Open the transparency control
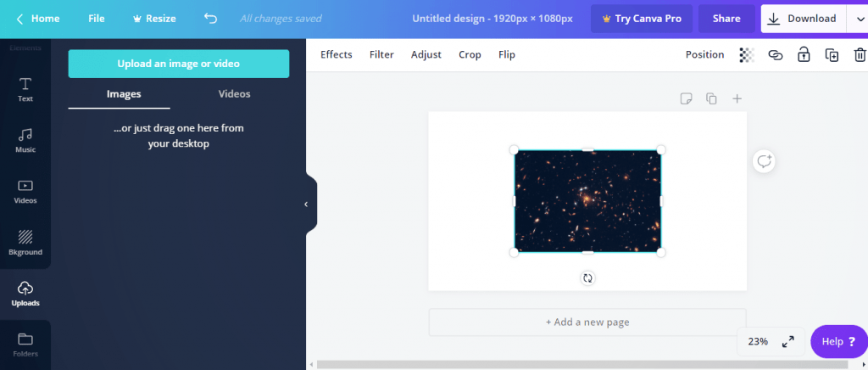Viewport: 868px width, 370px height. click(747, 55)
